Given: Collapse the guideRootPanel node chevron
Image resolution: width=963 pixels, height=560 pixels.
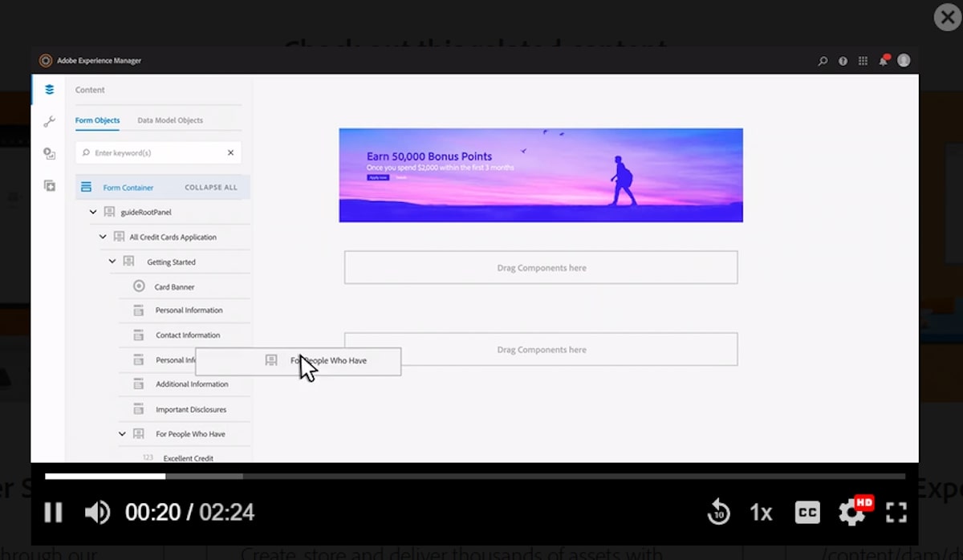Looking at the screenshot, I should pyautogui.click(x=93, y=212).
